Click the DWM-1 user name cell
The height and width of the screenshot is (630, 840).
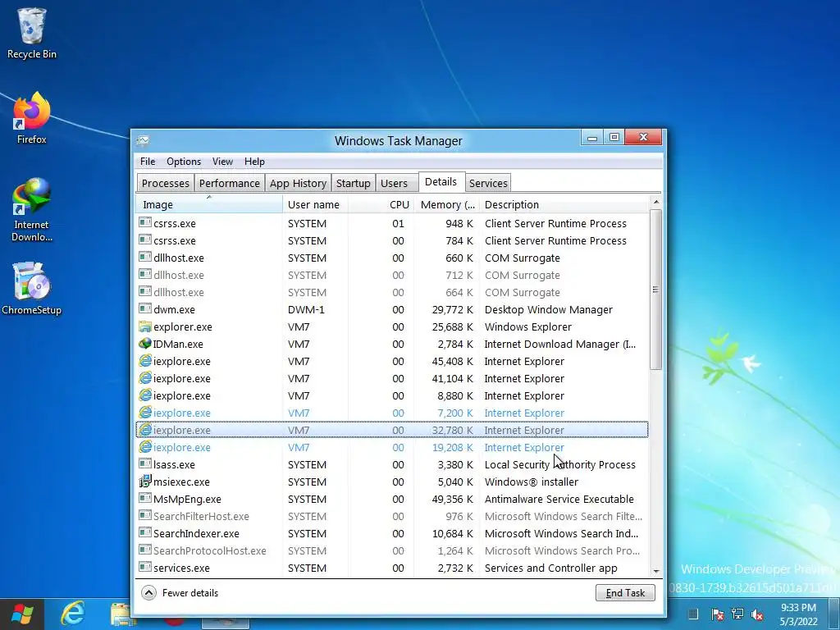point(306,309)
